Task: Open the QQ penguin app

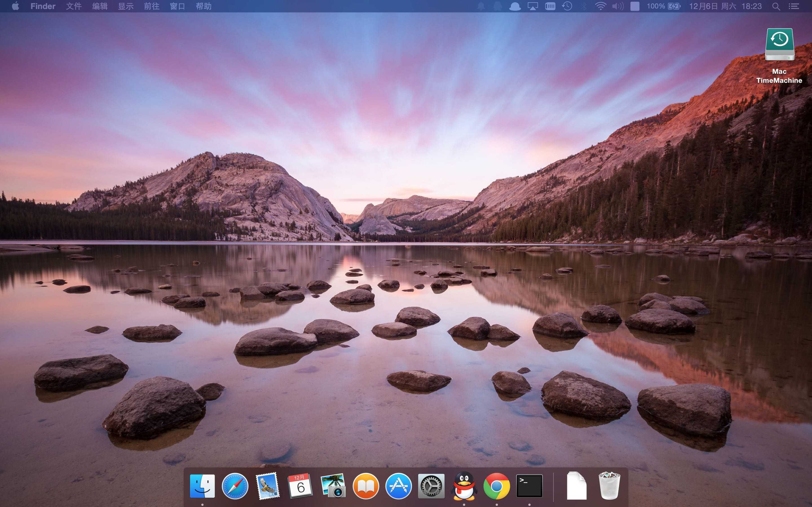Action: point(464,486)
